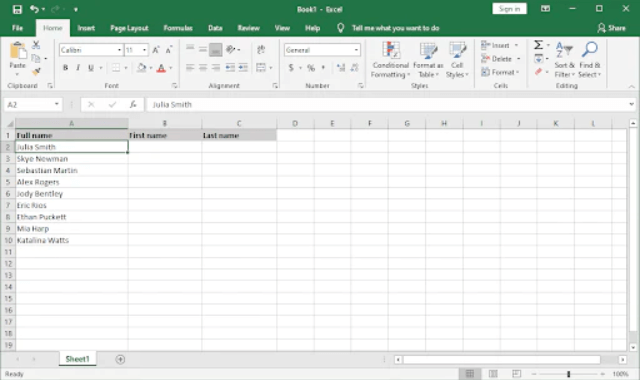The width and height of the screenshot is (640, 380).
Task: Increase decimal places
Action: (x=341, y=68)
